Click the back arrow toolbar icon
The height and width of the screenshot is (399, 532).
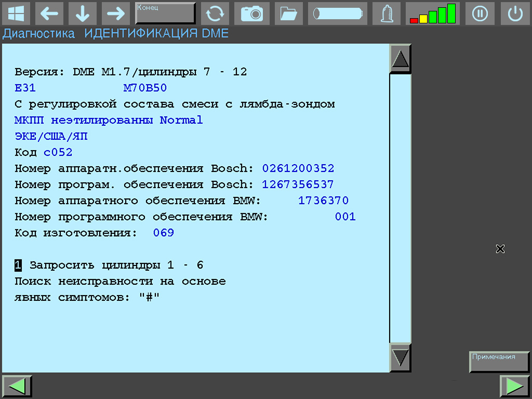pos(49,14)
